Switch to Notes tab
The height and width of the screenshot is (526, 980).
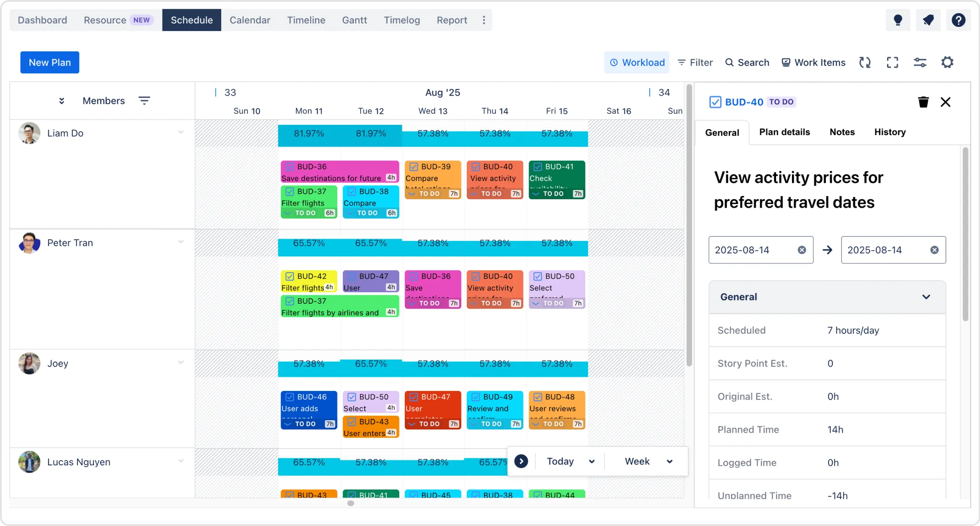click(x=842, y=132)
